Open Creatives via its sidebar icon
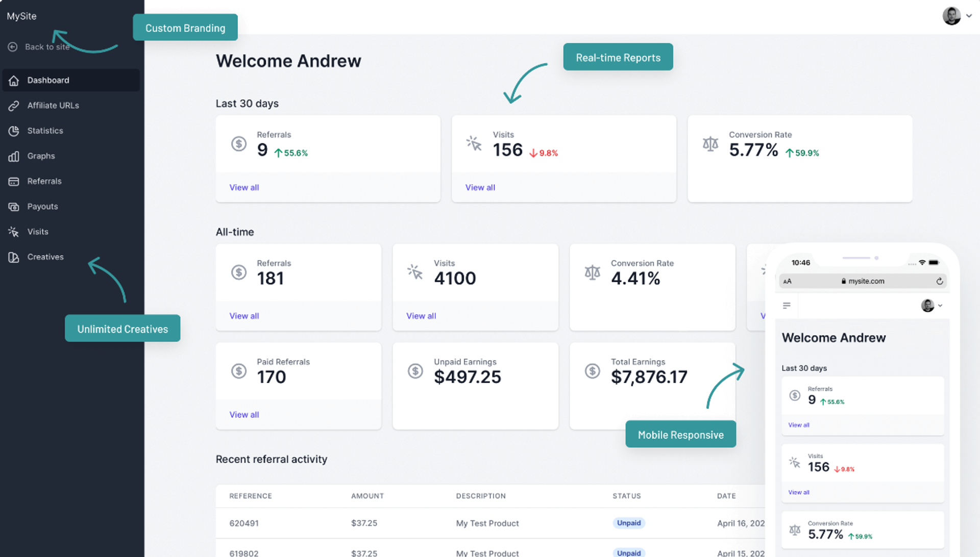980x557 pixels. click(x=14, y=257)
